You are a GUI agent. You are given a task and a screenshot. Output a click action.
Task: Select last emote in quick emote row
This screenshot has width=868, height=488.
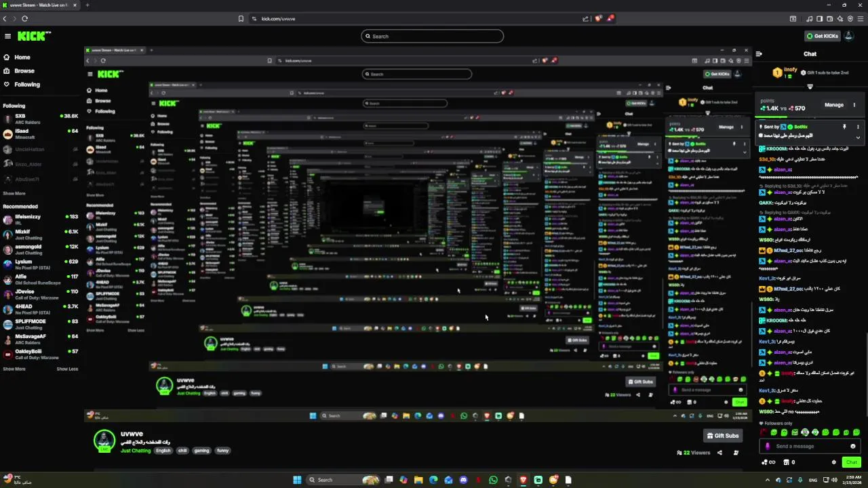(x=856, y=432)
